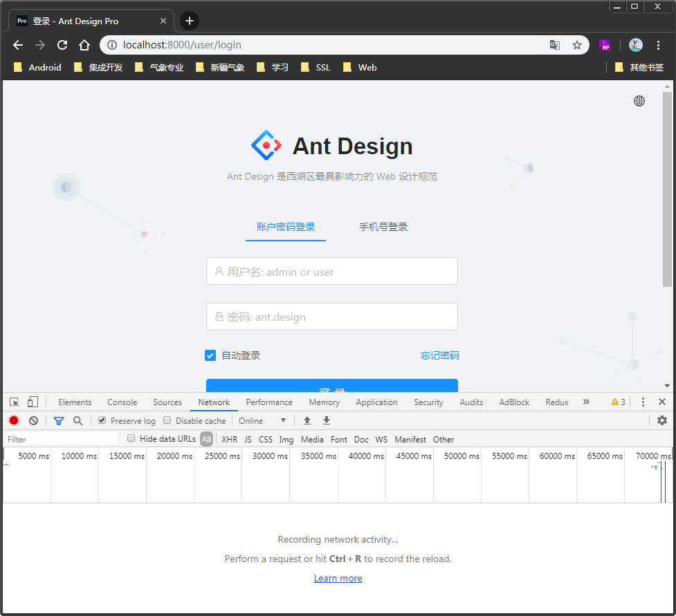Enable the Disable cache checkbox
Image resolution: width=676 pixels, height=616 pixels.
click(167, 420)
